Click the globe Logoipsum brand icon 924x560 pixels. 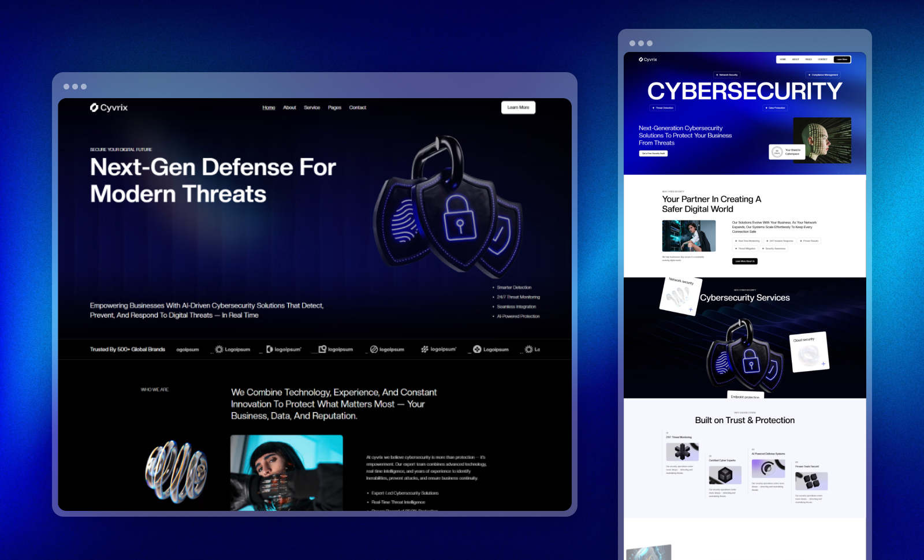478,349
